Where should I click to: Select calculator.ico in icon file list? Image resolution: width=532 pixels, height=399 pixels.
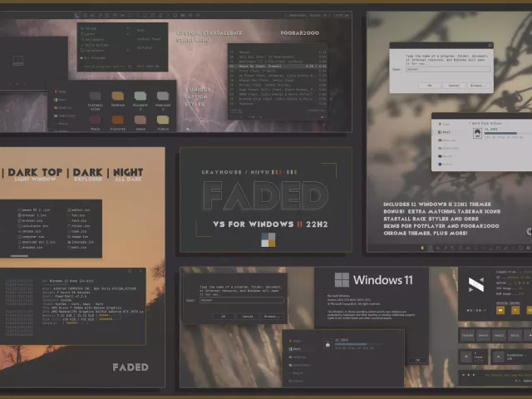coord(33,226)
